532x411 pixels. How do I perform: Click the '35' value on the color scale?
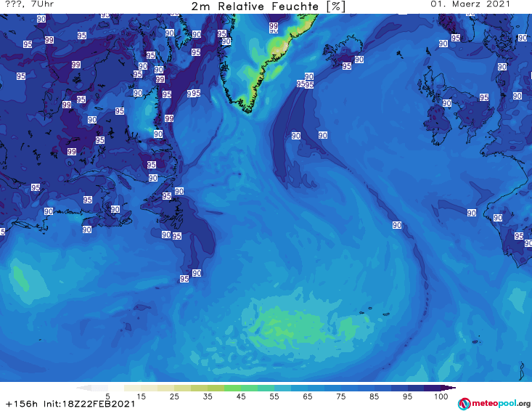[208, 396]
